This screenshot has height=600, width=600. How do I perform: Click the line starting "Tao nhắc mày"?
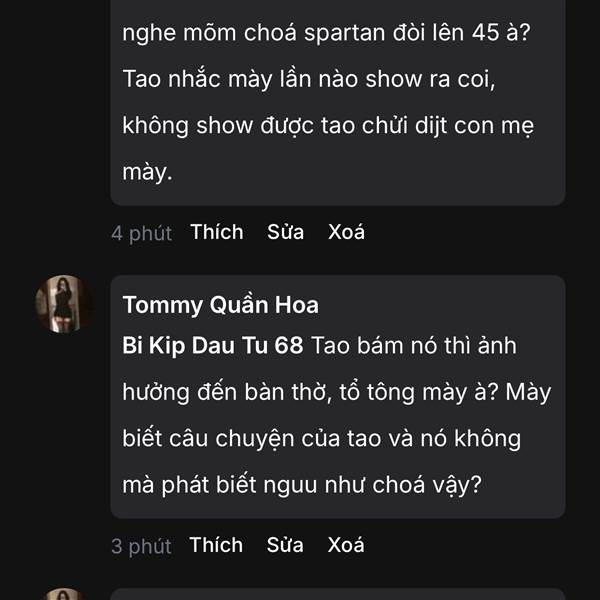[x=309, y=80]
